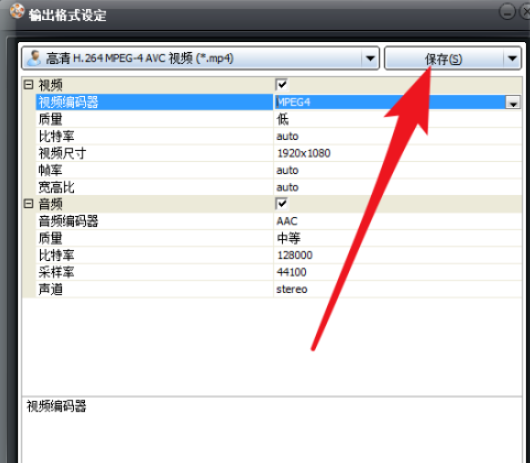Click the 采样率 value 44100

(291, 272)
